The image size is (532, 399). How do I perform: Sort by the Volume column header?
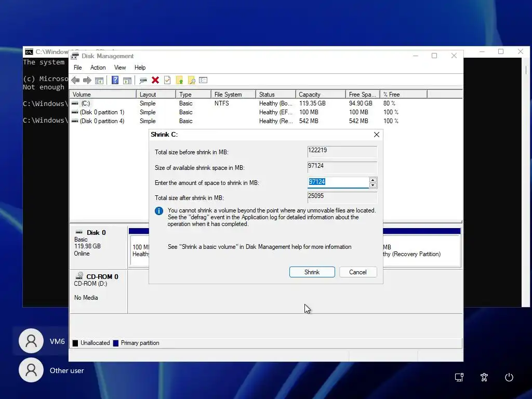[x=103, y=95]
